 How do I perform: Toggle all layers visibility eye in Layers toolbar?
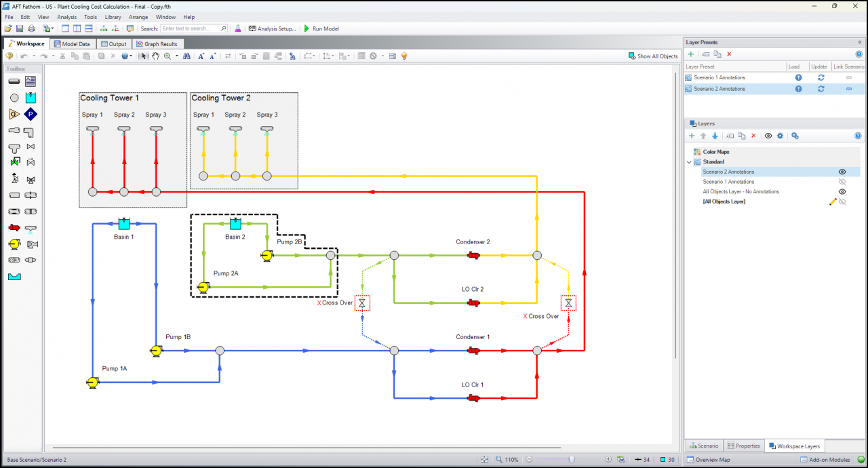click(768, 136)
